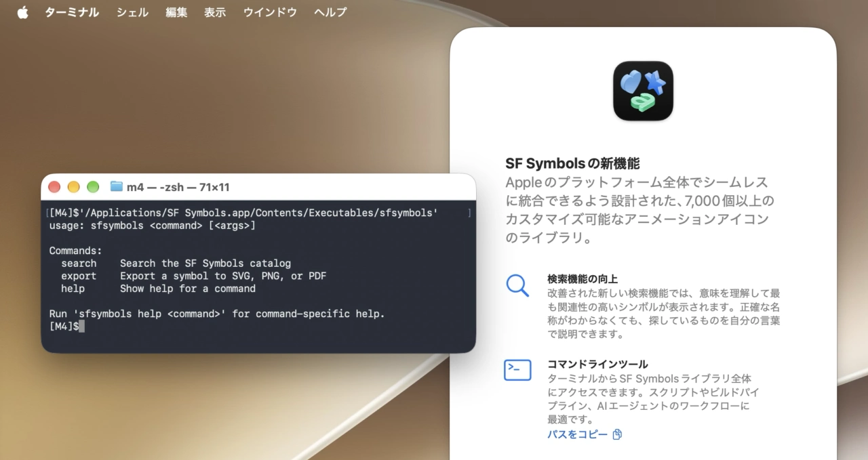Open the 編集 menu

pos(176,12)
